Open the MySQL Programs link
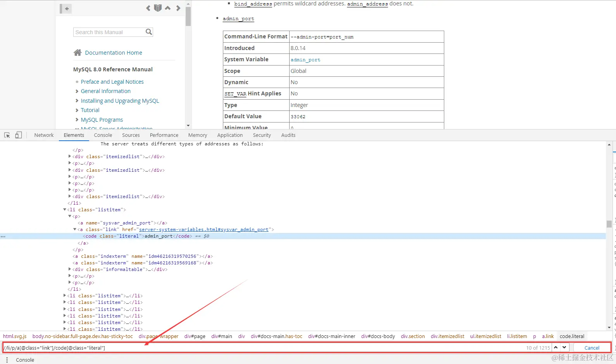 click(x=102, y=120)
